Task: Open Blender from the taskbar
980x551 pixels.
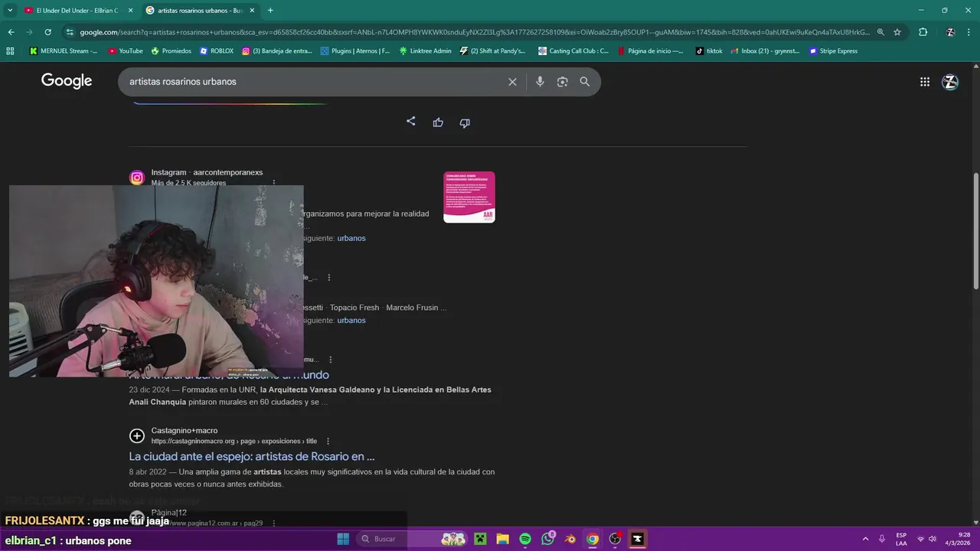Action: tap(570, 539)
